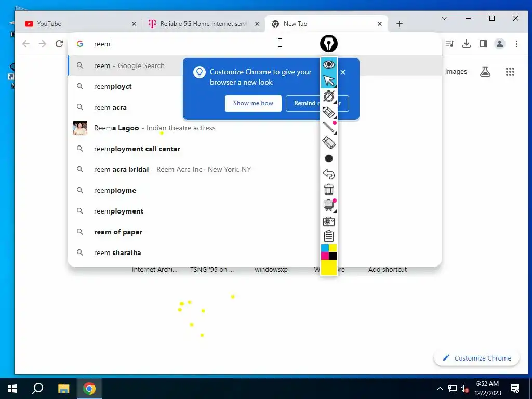
Task: Click the Epic Pen logo button
Action: click(328, 44)
